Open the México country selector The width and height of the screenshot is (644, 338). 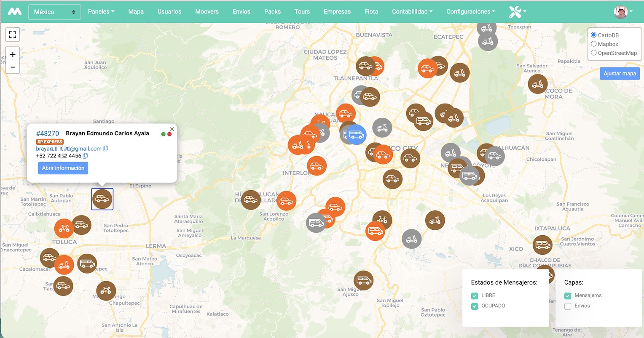(x=54, y=12)
